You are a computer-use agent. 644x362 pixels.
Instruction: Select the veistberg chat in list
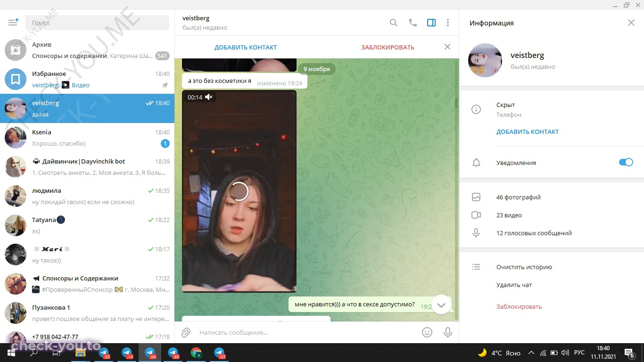tap(87, 108)
